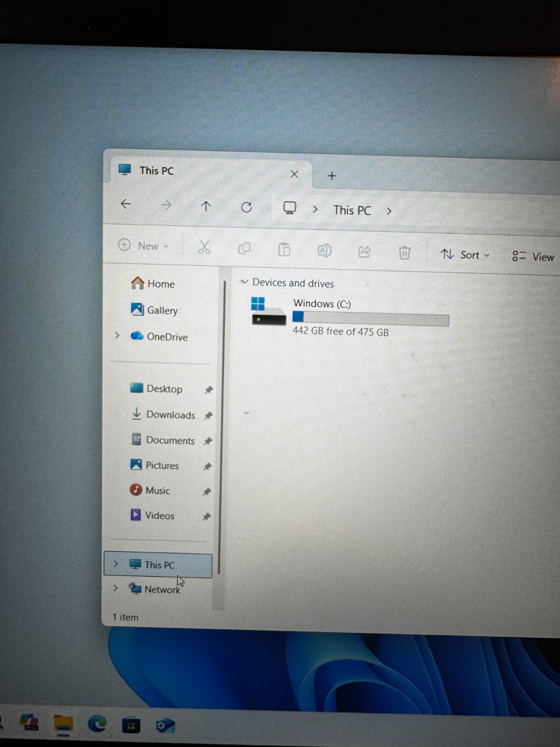This screenshot has height=747, width=560.
Task: Go back with the left arrow
Action: coord(126,204)
